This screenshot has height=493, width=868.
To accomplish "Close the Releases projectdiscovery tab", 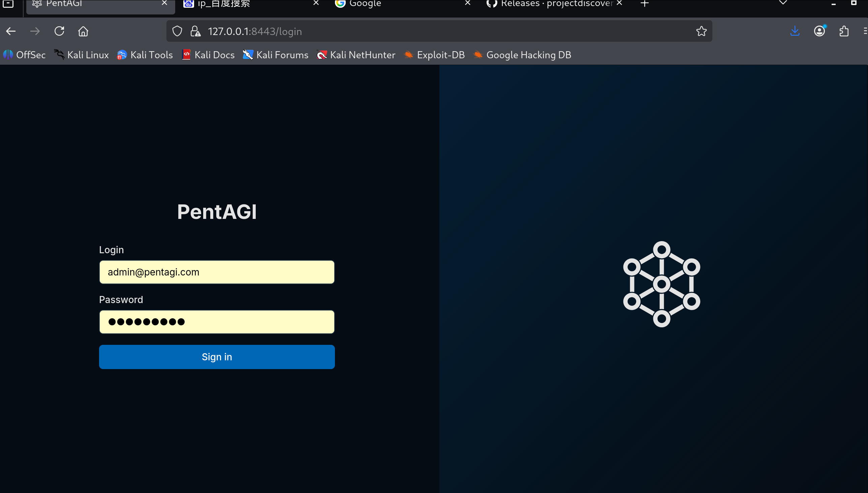I will [x=619, y=3].
